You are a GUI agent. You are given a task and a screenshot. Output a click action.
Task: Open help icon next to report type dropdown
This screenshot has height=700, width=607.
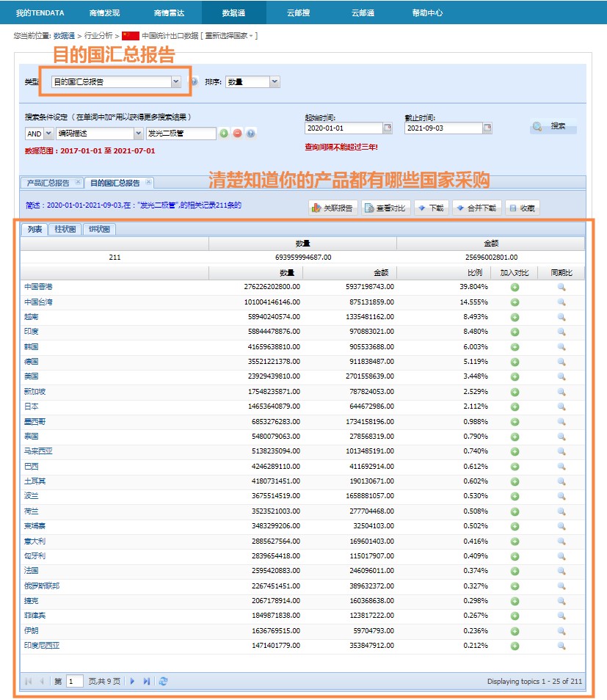(194, 81)
